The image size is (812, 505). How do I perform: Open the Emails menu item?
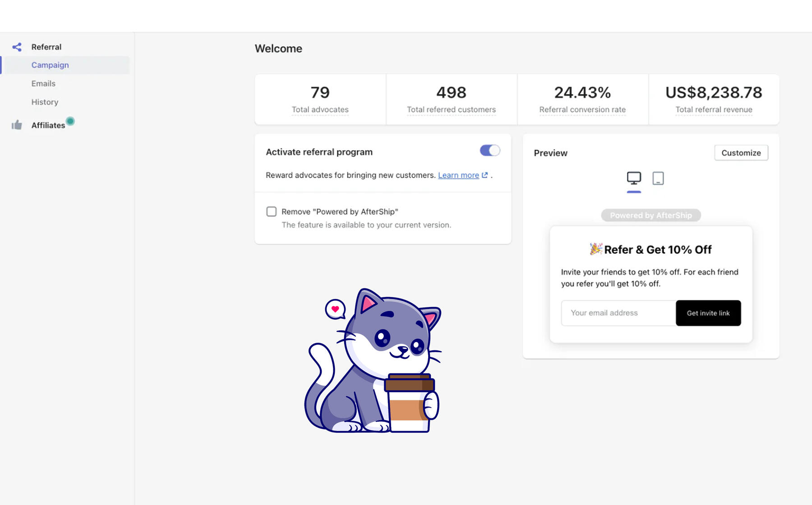[x=43, y=83]
